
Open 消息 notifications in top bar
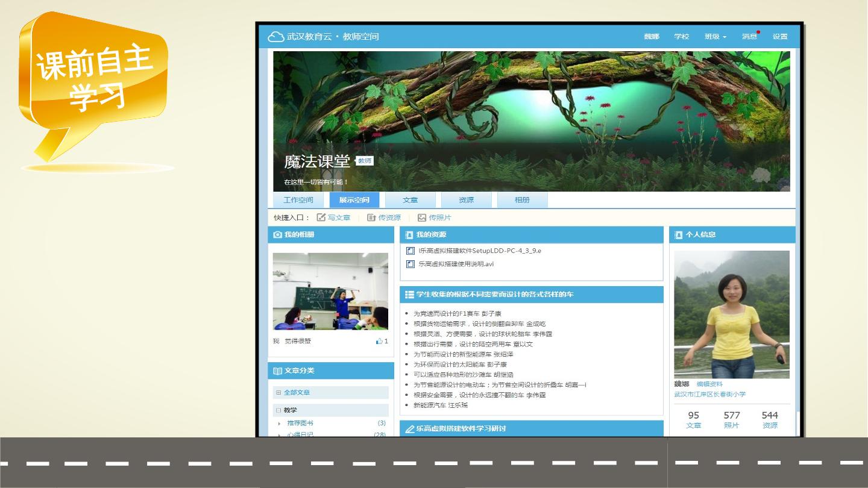(749, 37)
